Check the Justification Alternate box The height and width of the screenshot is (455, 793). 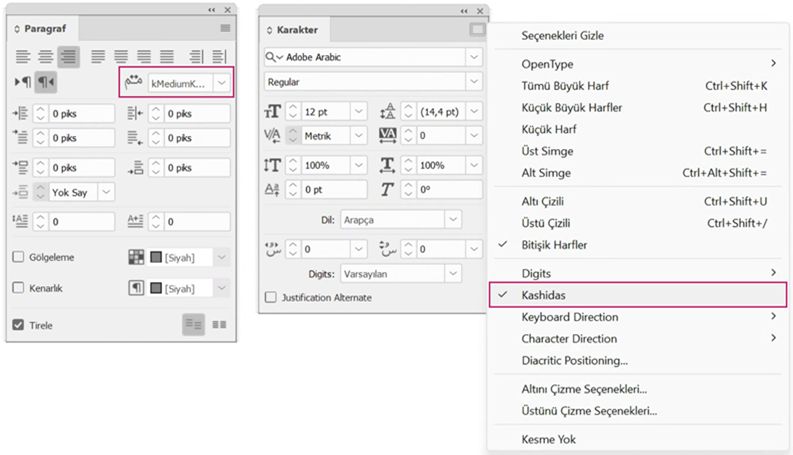click(271, 297)
